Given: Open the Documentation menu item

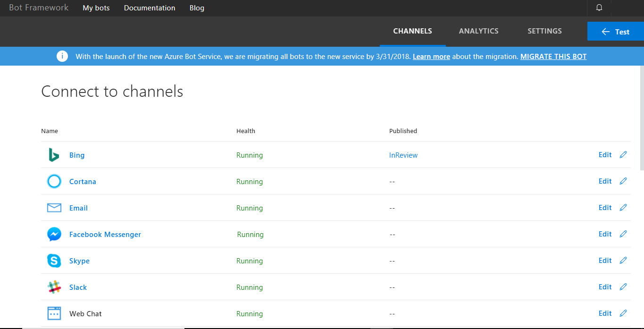Looking at the screenshot, I should click(150, 8).
